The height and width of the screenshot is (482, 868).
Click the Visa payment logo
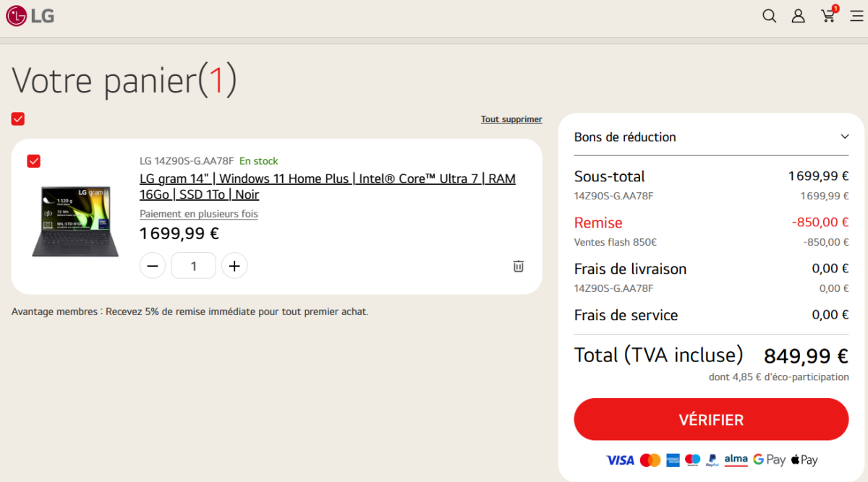(x=620, y=460)
